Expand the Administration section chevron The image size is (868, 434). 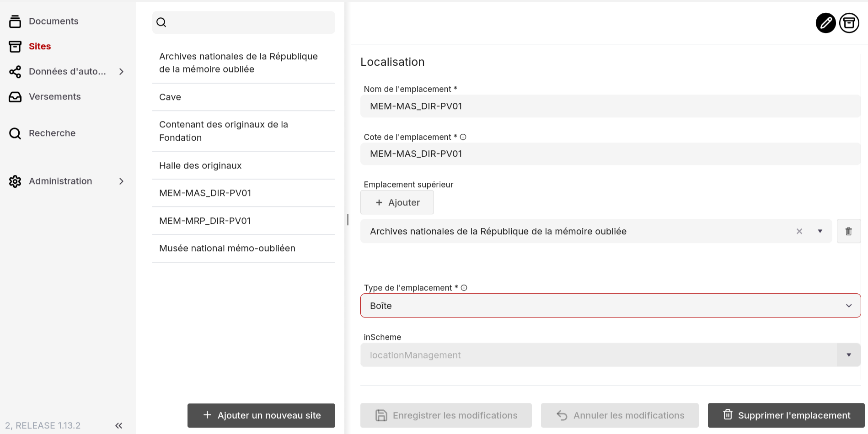pos(121,181)
